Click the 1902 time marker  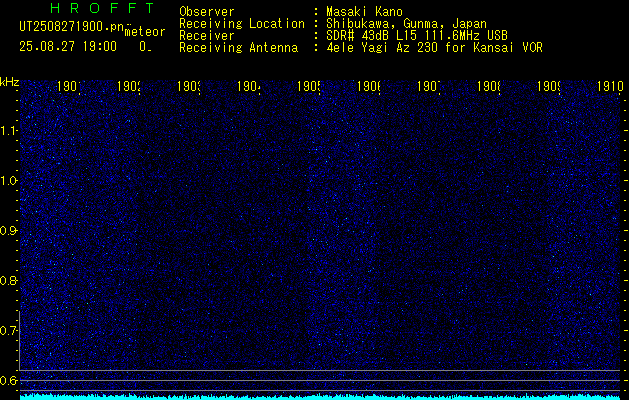(x=128, y=86)
